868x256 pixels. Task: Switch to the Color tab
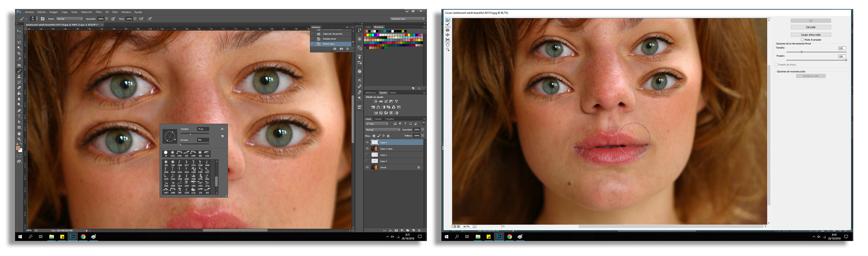click(x=368, y=27)
